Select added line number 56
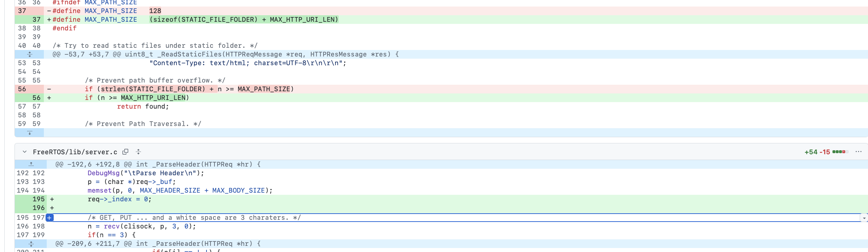 click(37, 98)
